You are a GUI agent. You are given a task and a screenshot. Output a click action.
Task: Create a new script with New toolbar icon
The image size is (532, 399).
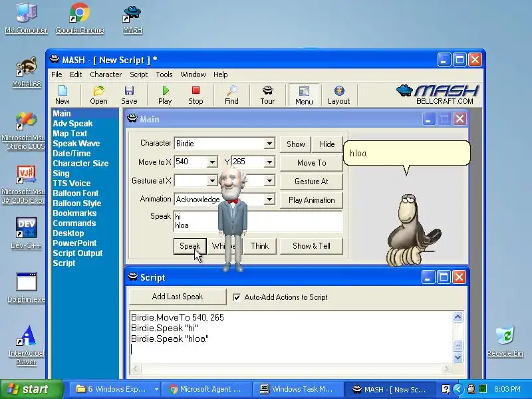pos(63,95)
